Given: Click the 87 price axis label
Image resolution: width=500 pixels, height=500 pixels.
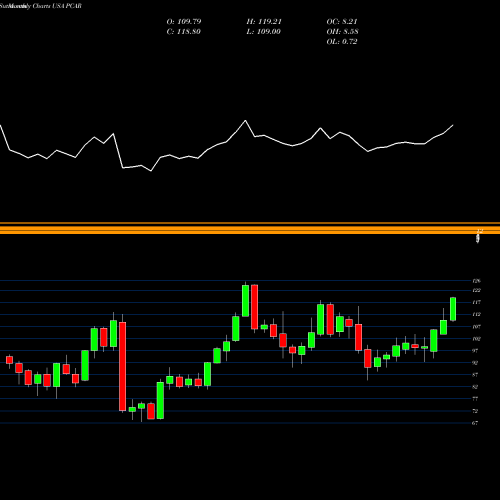Looking at the screenshot, I should coord(475,375).
